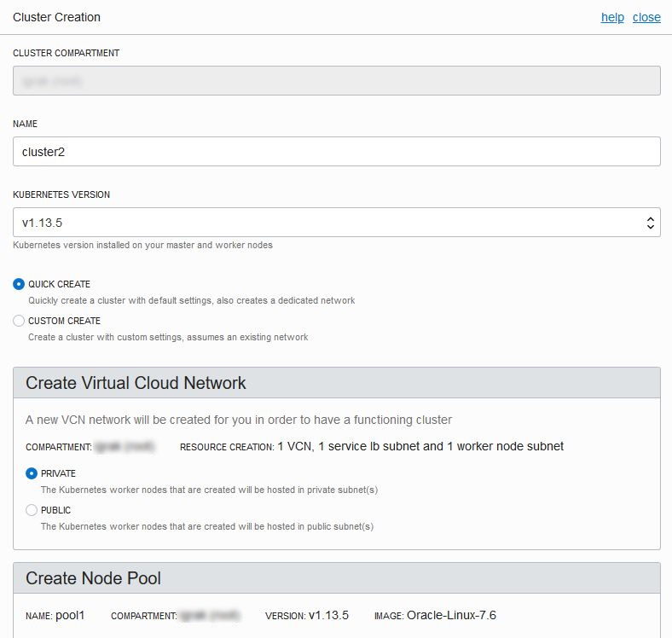Click the Kubernetes version hint text
The width and height of the screenshot is (672, 638).
[x=142, y=245]
